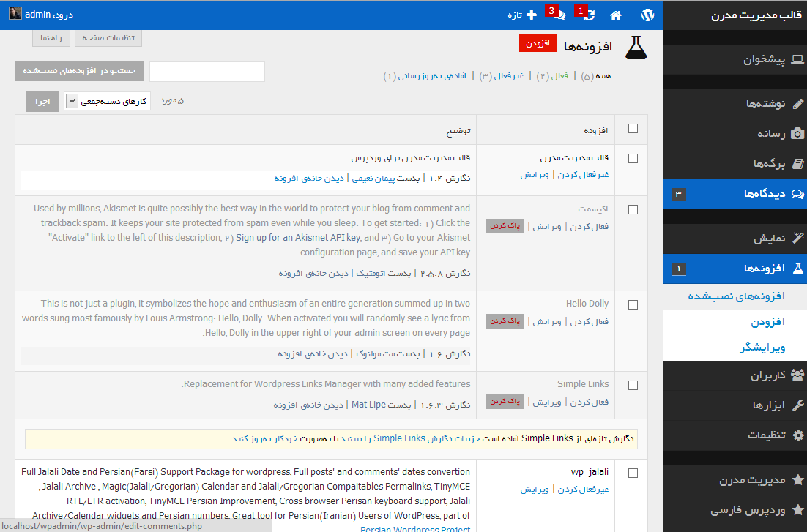
Task: Click the camera icon for رسانه
Action: 797,134
